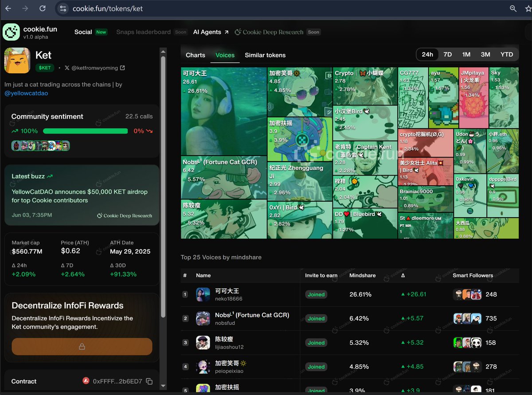532x395 pixels.
Task: Click the browser back arrow
Action: (8, 8)
